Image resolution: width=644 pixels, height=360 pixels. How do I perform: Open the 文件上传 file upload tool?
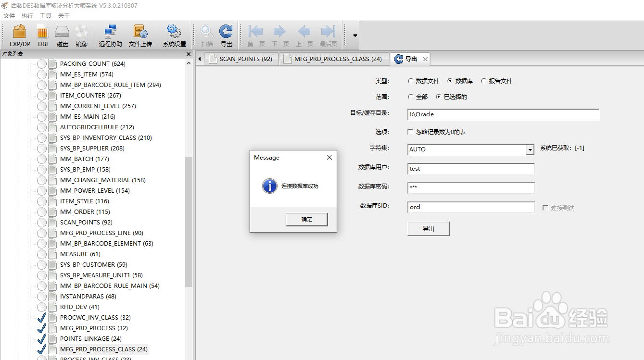click(x=140, y=35)
